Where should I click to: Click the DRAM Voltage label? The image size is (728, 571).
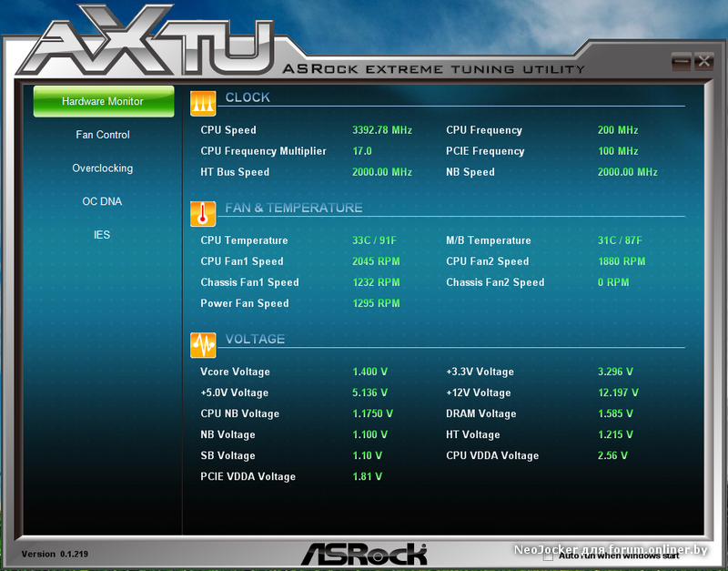point(481,413)
